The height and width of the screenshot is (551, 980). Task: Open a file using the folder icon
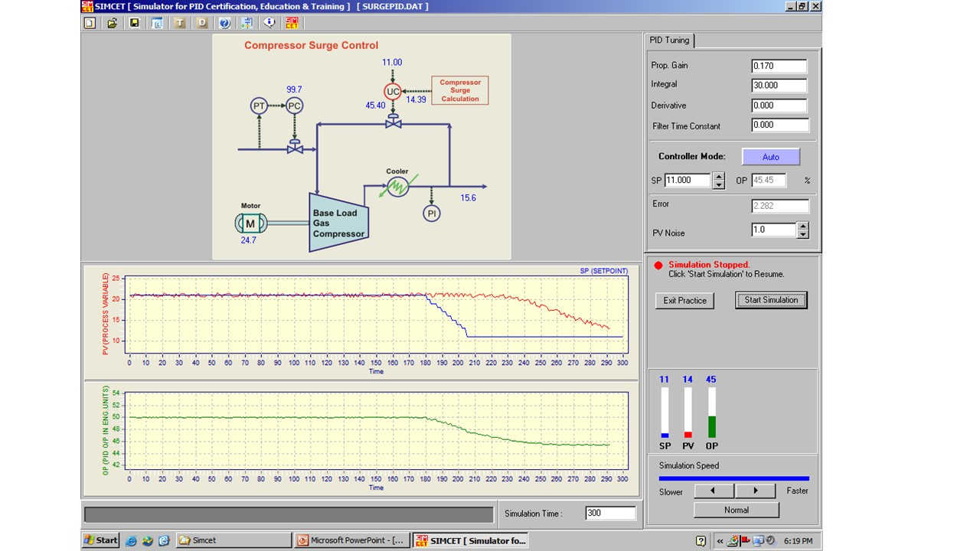click(x=112, y=23)
